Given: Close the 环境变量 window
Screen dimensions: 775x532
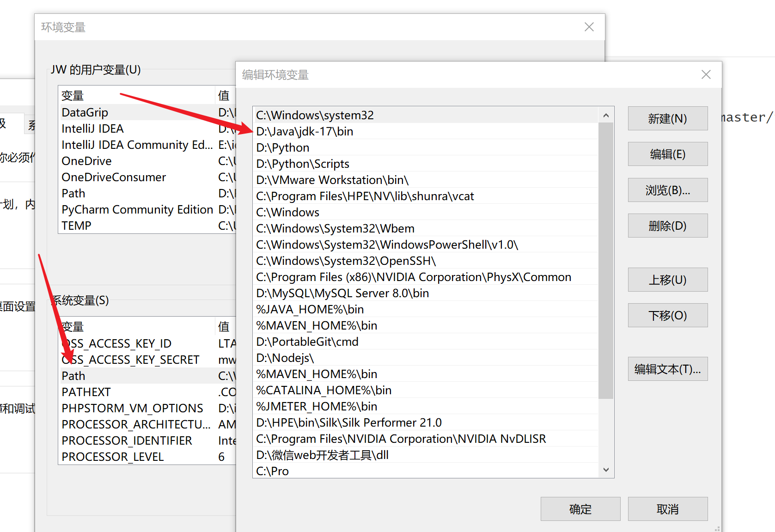Looking at the screenshot, I should pyautogui.click(x=589, y=27).
